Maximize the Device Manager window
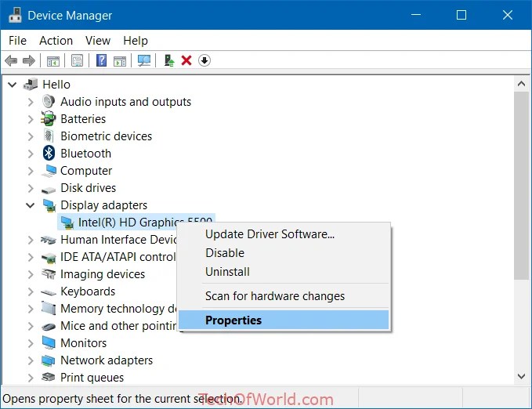The height and width of the screenshot is (409, 532). (461, 15)
